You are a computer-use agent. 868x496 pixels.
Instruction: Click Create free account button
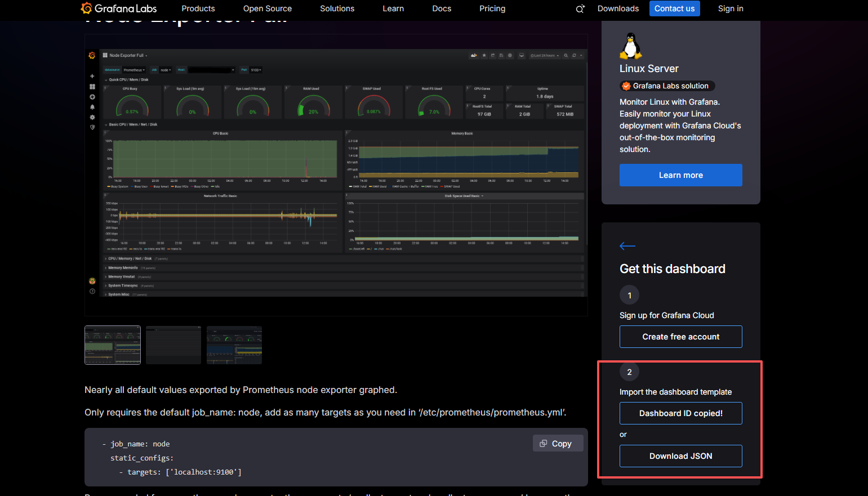coord(680,337)
